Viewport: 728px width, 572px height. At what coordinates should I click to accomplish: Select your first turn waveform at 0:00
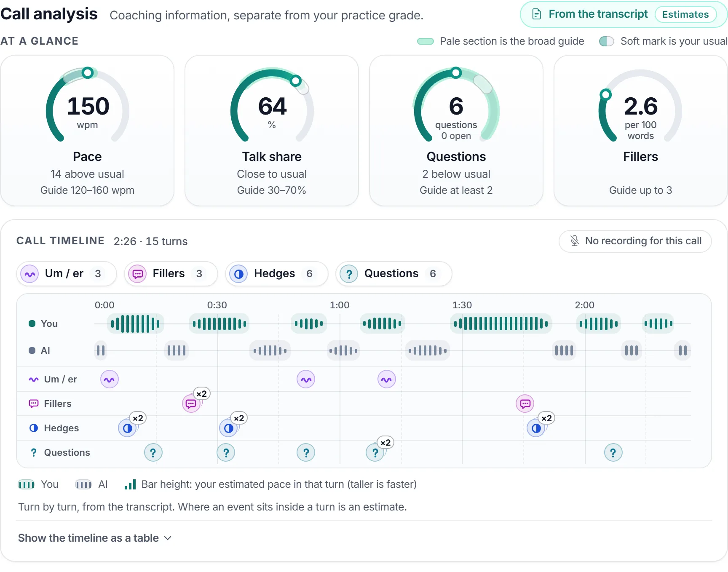point(135,324)
